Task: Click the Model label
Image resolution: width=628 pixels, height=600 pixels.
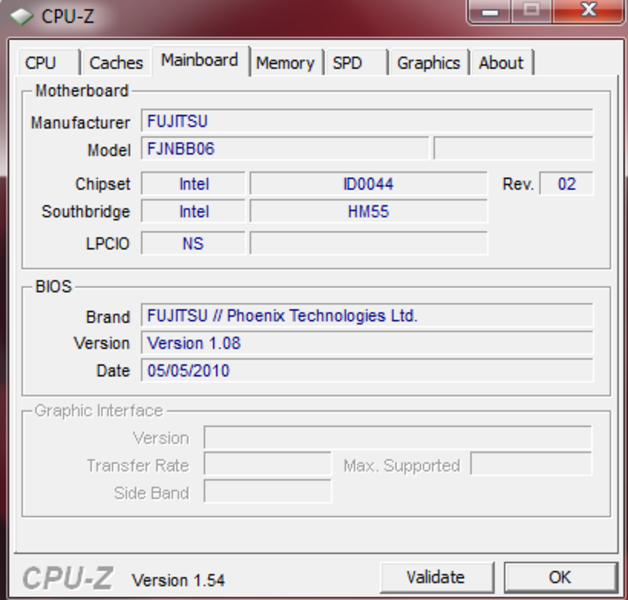Action: click(109, 150)
